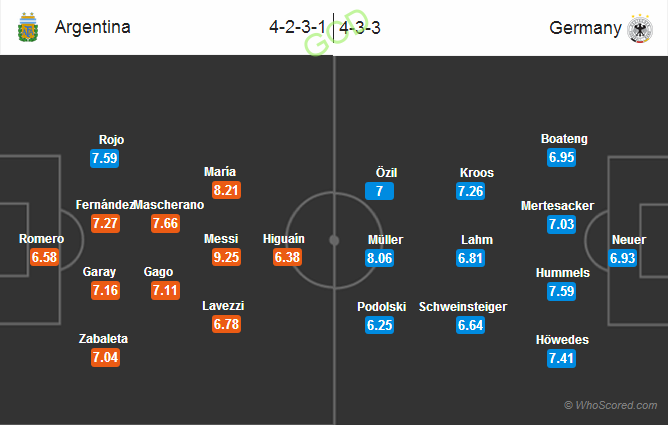Click Zabaleta's 7.04 rating badge
668x425 pixels.
pos(105,357)
